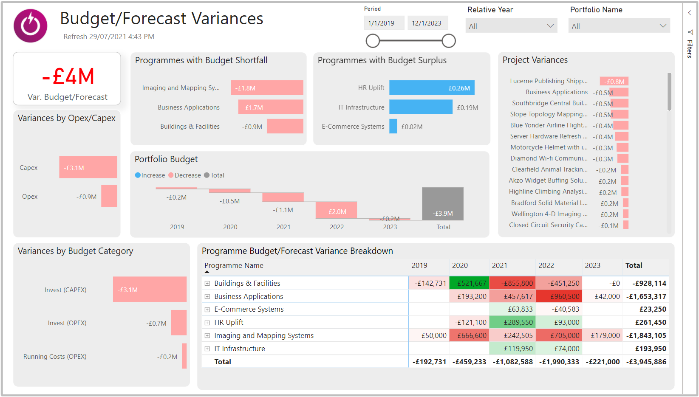Expand the IT Infrastructure row
The image size is (699, 397).
coord(207,348)
